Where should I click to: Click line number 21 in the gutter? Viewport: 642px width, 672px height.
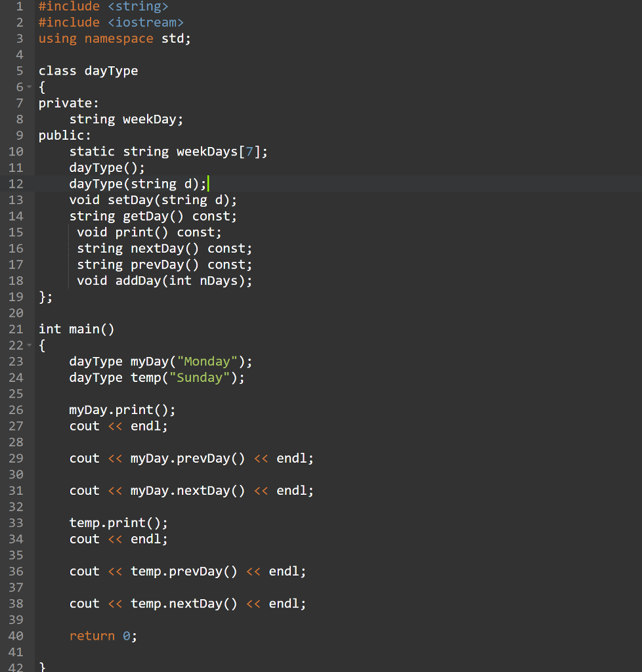[x=16, y=329]
